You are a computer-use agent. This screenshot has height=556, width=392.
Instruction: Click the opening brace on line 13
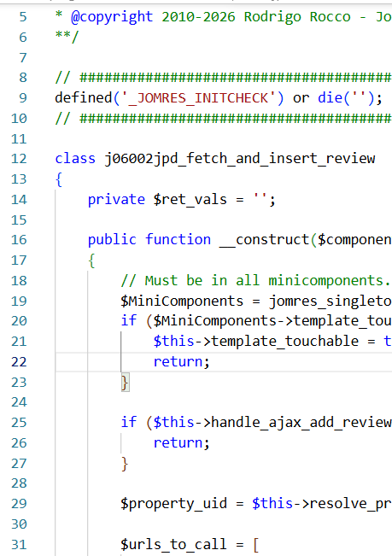pyautogui.click(x=59, y=179)
